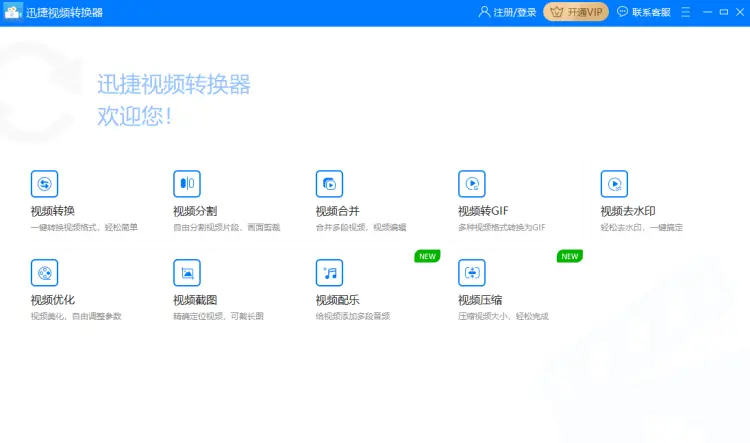
Task: Maximize the 迅捷视频转换器 window
Action: (724, 12)
